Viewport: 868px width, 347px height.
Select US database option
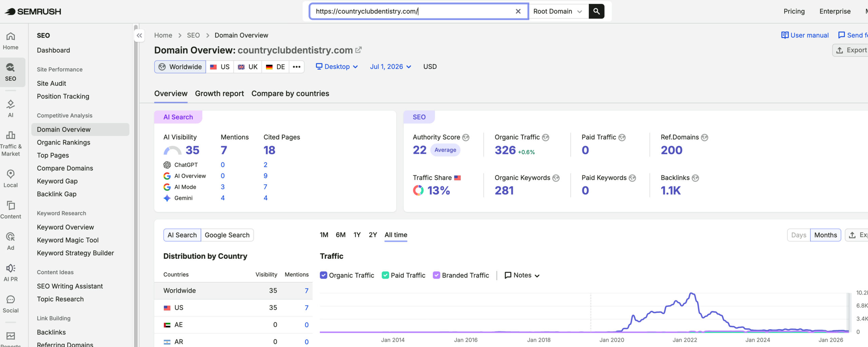click(x=220, y=67)
